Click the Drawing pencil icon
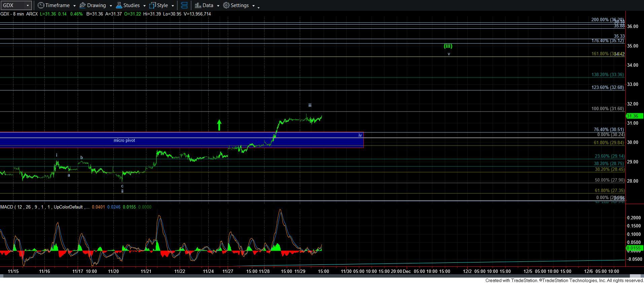 click(x=82, y=5)
